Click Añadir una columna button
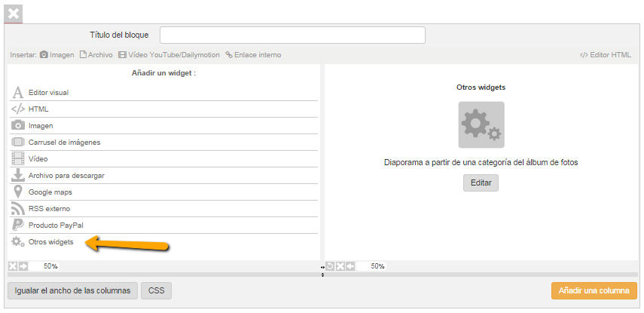This screenshot has height=313, width=644. [x=594, y=291]
